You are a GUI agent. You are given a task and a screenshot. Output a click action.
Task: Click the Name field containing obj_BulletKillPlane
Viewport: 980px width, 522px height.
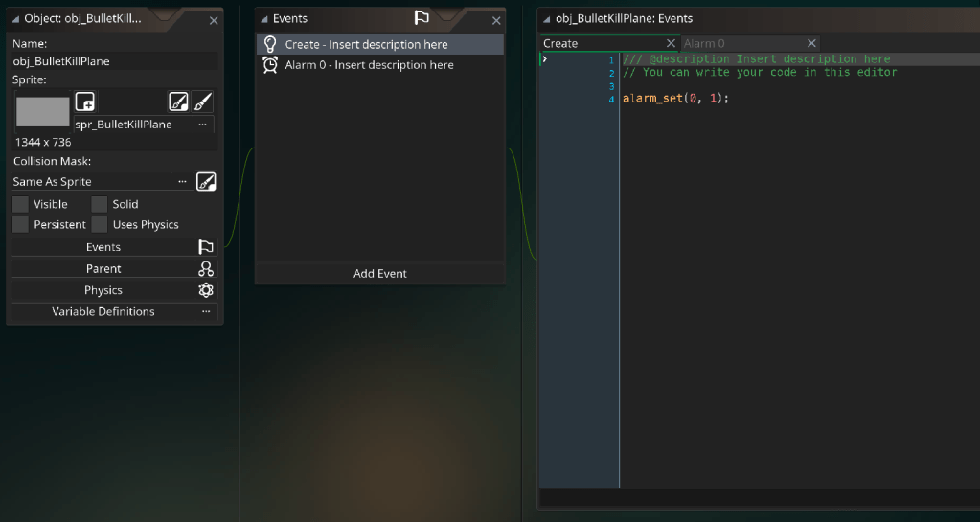tap(113, 61)
